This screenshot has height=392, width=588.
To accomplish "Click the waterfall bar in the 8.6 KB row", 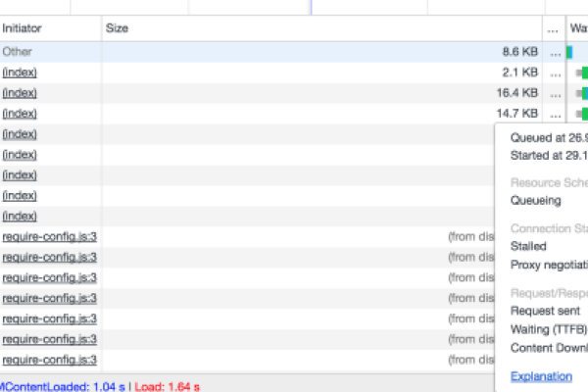I will click(568, 52).
